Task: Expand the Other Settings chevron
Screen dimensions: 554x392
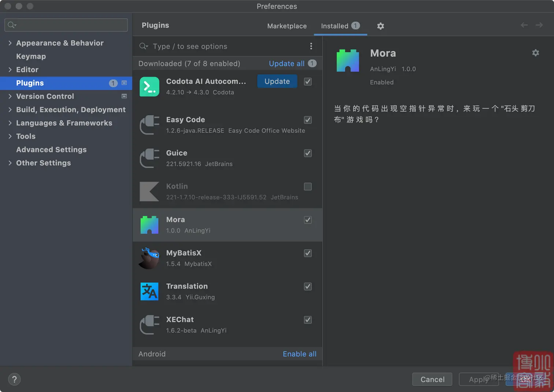Action: click(10, 163)
